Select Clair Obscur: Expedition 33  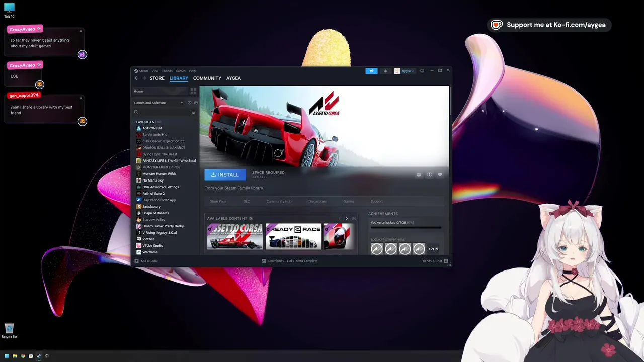pyautogui.click(x=163, y=141)
